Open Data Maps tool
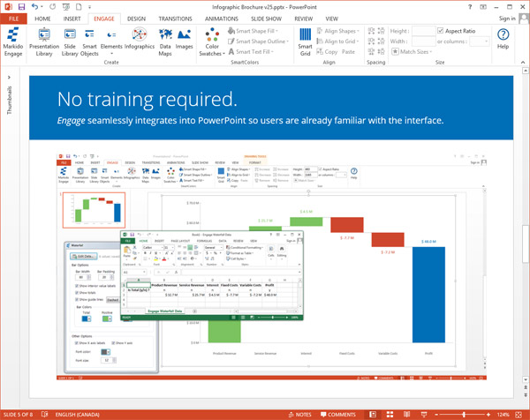Image resolution: width=530 pixels, height=420 pixels. point(165,42)
